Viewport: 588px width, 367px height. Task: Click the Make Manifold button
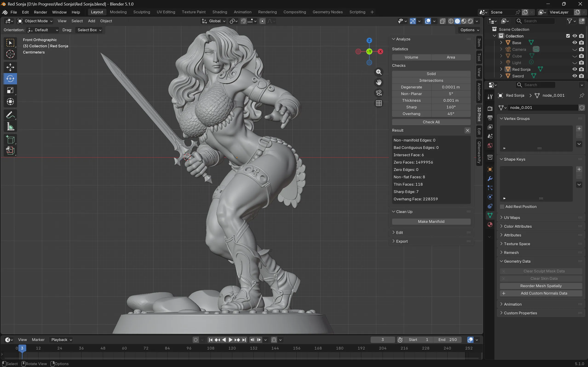click(431, 222)
